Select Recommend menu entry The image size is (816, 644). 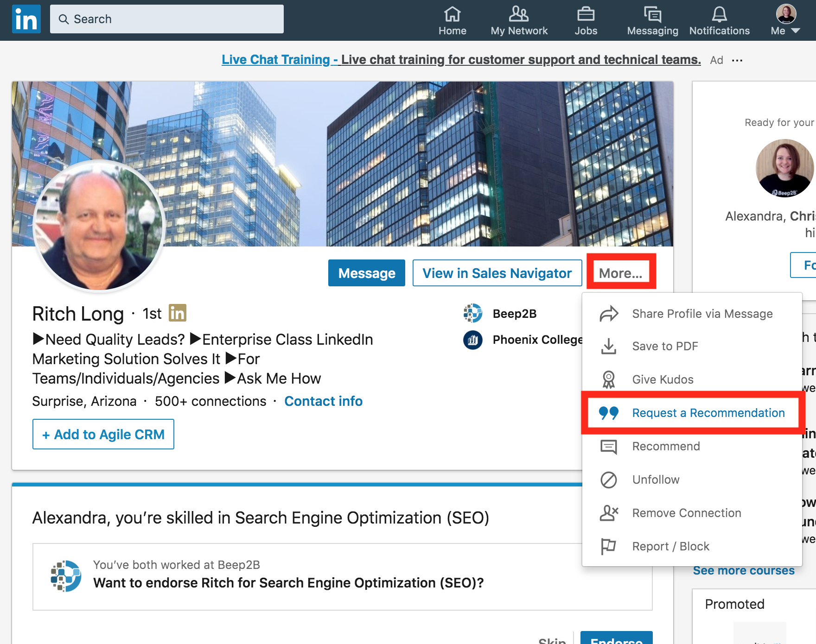click(x=692, y=446)
